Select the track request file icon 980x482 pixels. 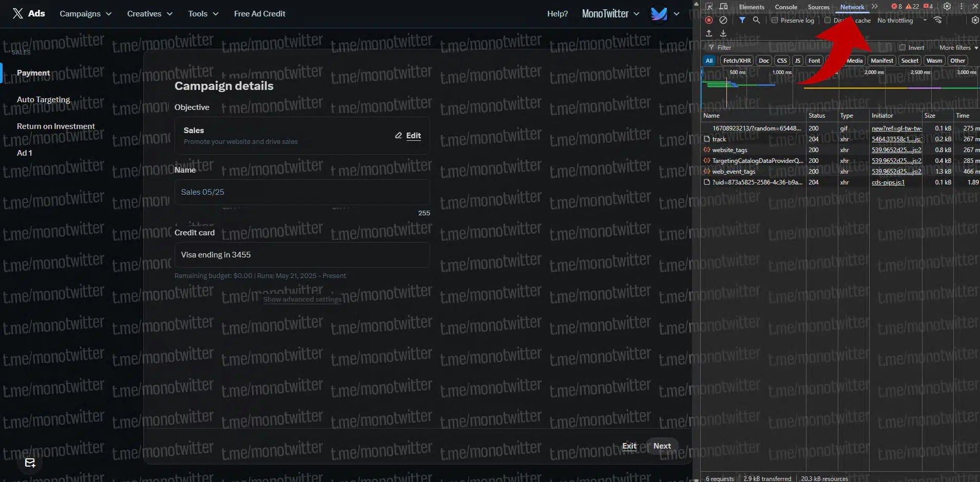click(x=707, y=139)
